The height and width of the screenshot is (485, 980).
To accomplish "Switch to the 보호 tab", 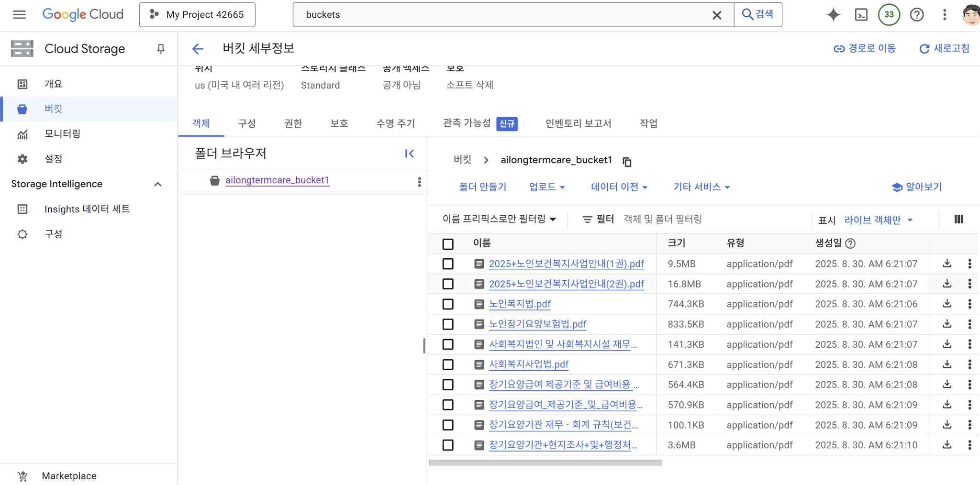I will (339, 123).
